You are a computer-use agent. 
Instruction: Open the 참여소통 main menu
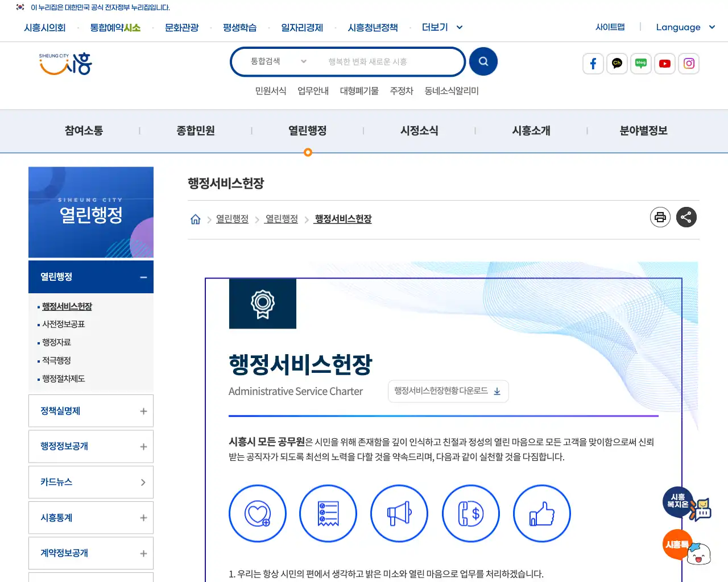[x=84, y=131]
